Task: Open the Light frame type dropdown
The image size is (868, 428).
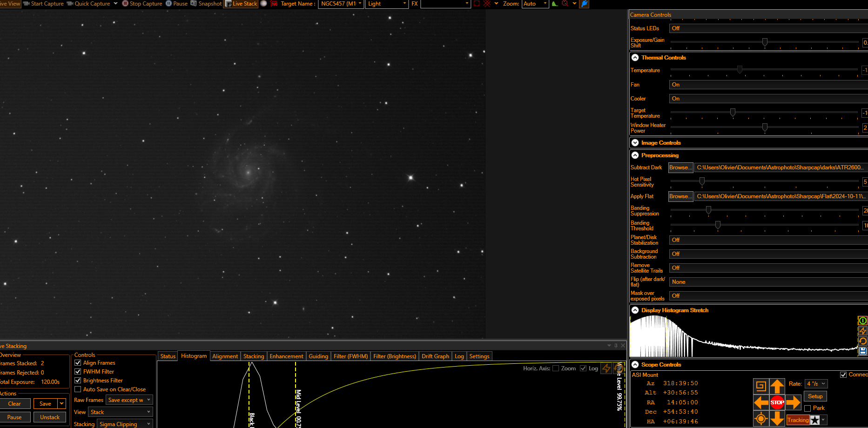Action: point(386,4)
